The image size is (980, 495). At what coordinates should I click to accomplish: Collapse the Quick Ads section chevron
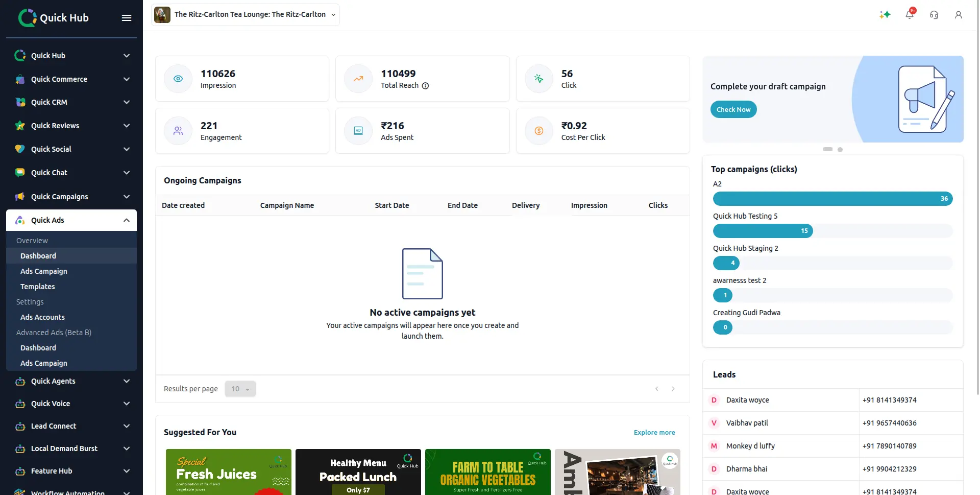[x=127, y=220]
